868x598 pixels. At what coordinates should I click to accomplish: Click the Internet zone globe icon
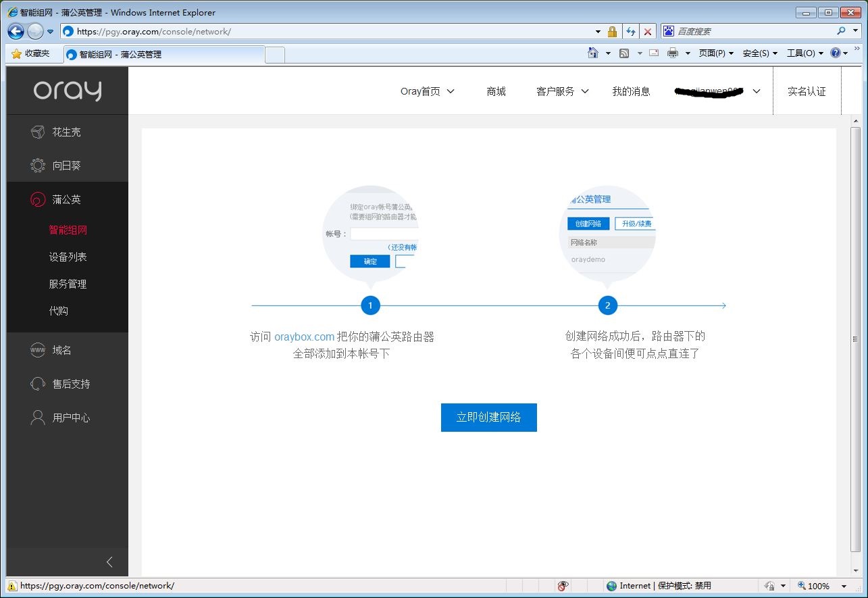612,586
